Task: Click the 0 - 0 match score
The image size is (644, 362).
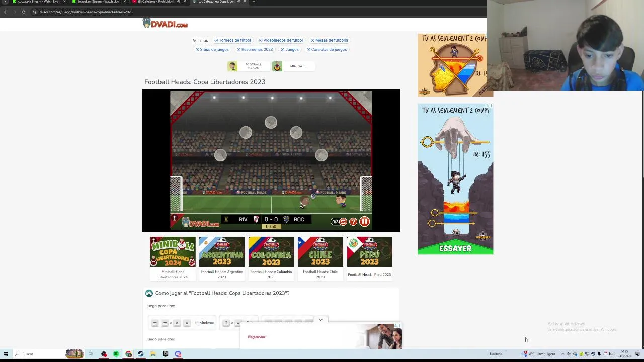Action: 271,219
